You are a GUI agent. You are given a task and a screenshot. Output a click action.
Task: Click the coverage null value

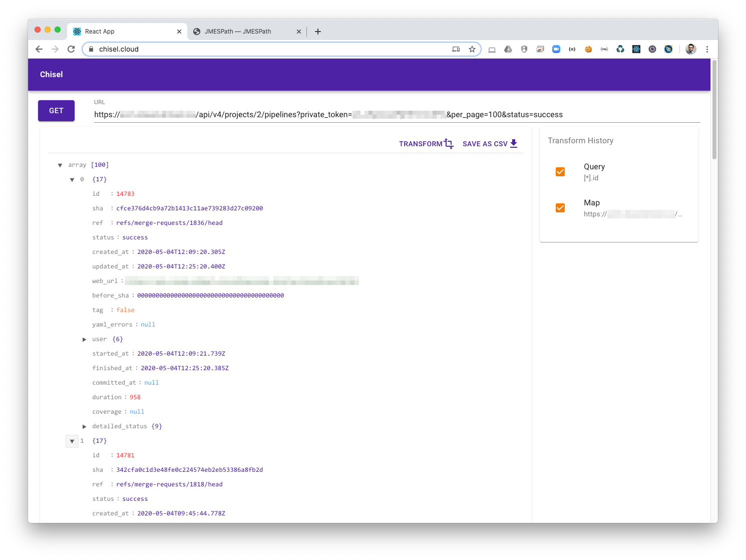[137, 412]
